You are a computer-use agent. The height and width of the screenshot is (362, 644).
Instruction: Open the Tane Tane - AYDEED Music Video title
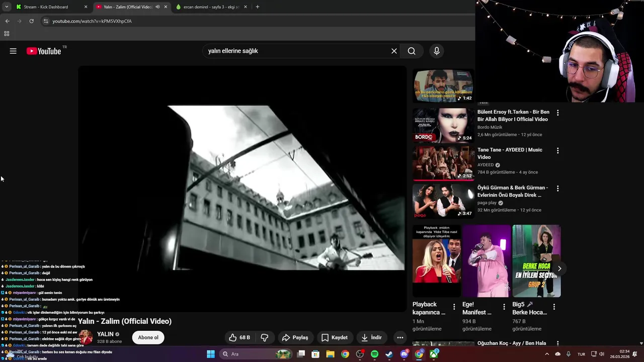[x=510, y=153]
